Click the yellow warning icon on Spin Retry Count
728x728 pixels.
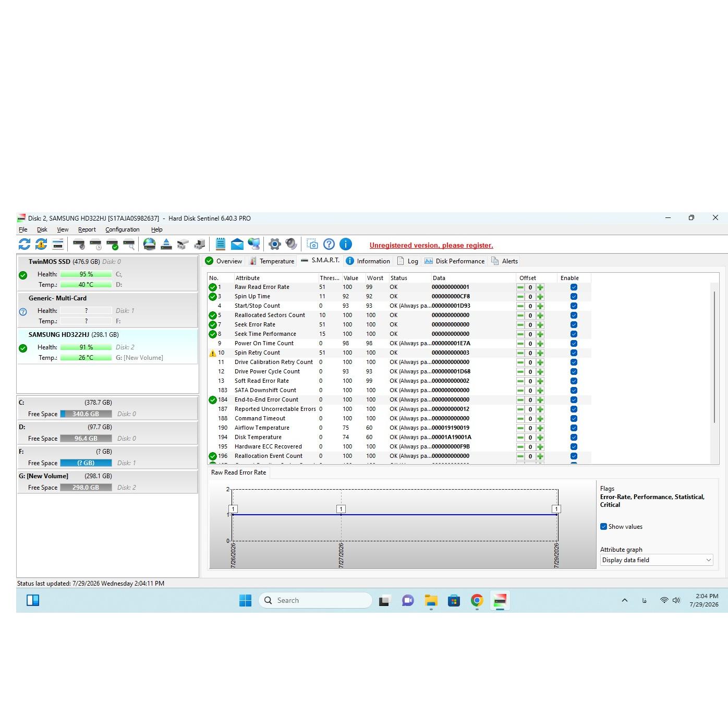pyautogui.click(x=213, y=353)
